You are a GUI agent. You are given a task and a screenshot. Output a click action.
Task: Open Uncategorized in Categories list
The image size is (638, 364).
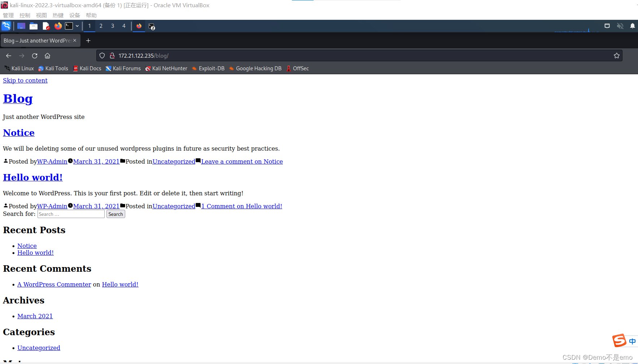(x=39, y=348)
